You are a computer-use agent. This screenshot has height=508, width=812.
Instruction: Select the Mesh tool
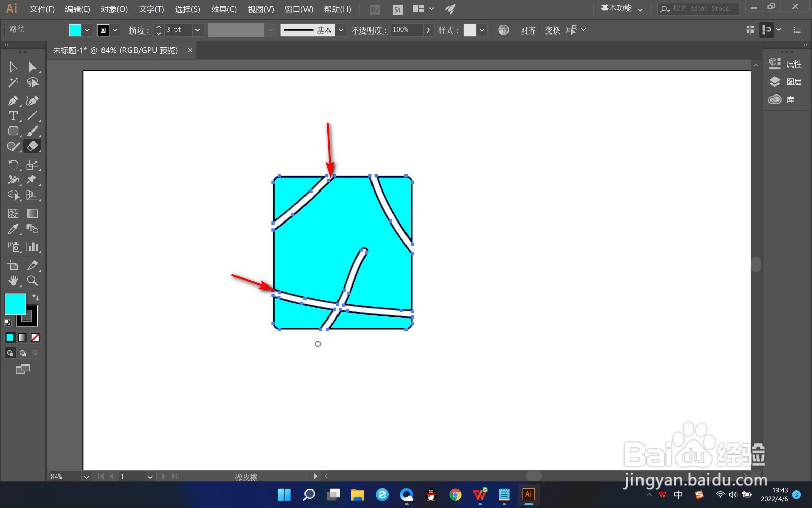13,213
